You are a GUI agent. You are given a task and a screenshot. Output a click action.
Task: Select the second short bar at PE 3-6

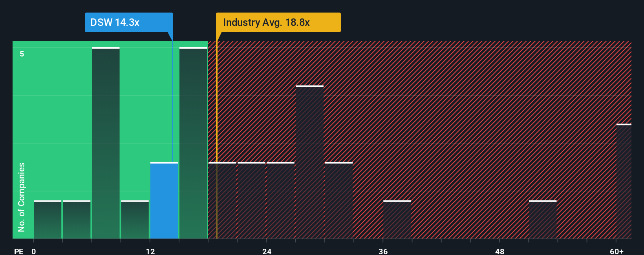tap(77, 220)
